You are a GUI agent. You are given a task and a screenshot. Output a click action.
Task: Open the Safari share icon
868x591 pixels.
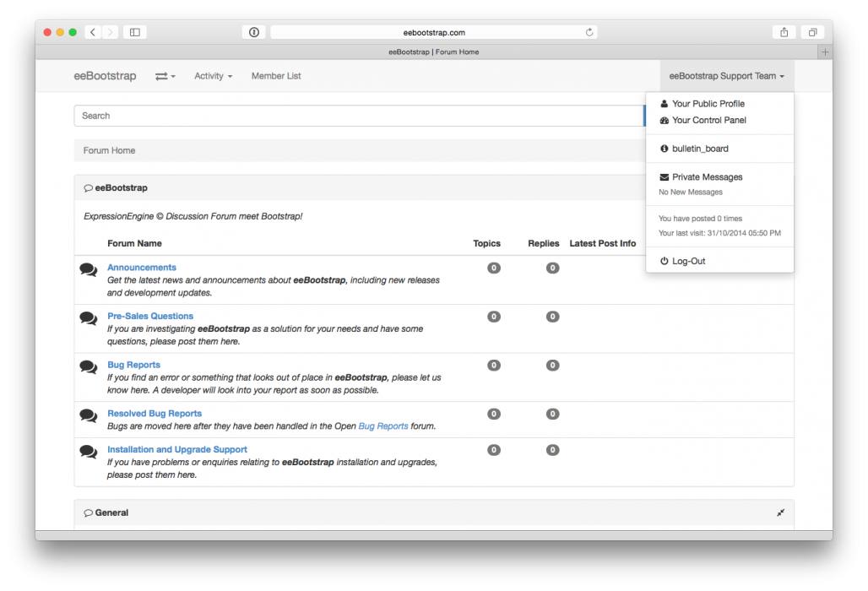(784, 32)
